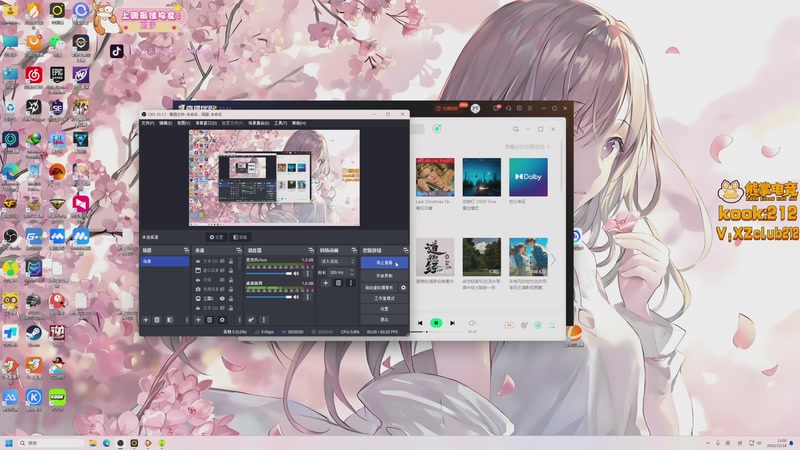Pop out the scene transitions dock panel

coord(354,251)
